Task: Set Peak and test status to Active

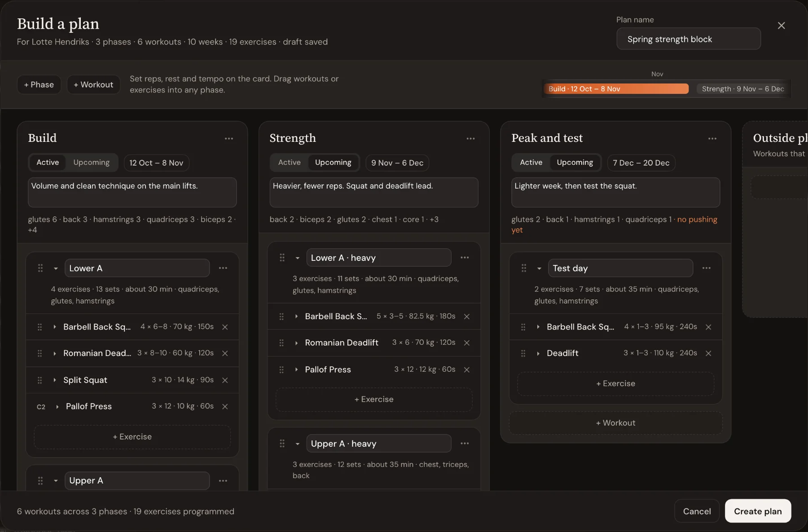Action: pyautogui.click(x=531, y=162)
